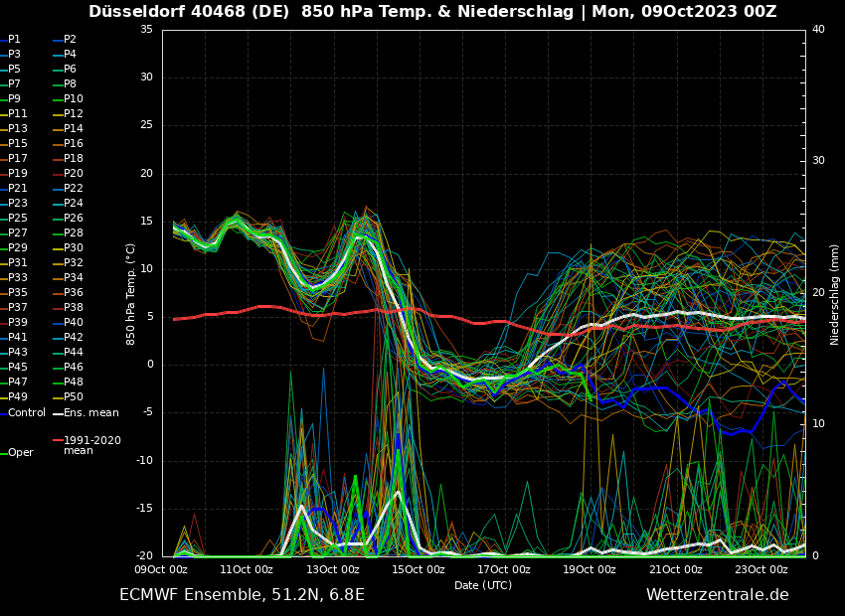Click the red 1991-2020 mean line swatch

58,440
